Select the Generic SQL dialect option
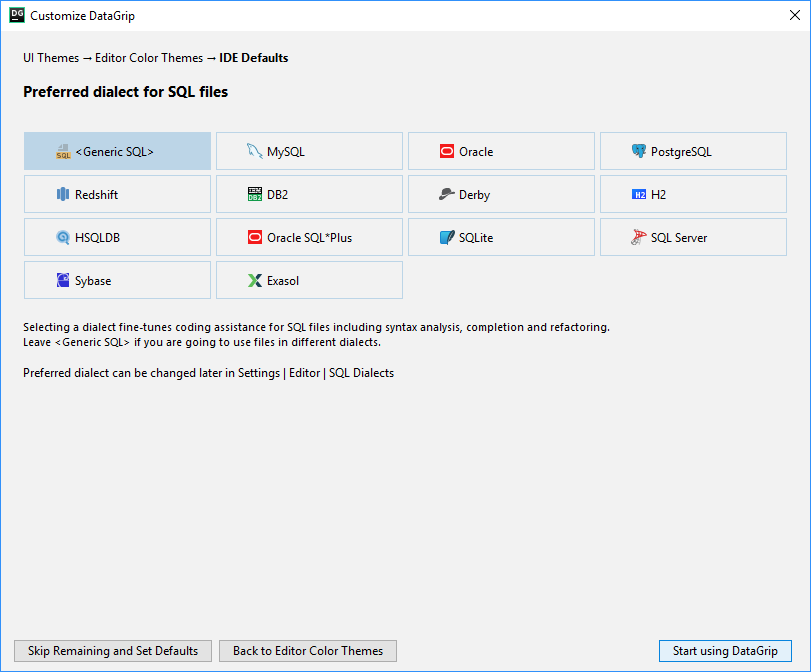 [117, 152]
